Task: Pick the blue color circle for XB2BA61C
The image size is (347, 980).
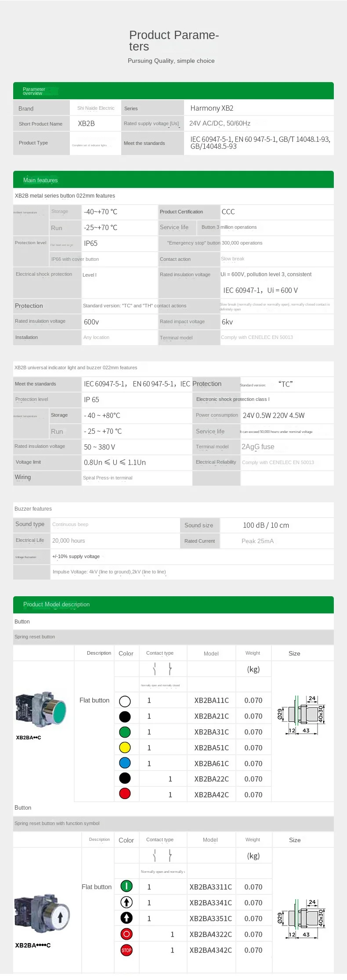Action: (125, 763)
